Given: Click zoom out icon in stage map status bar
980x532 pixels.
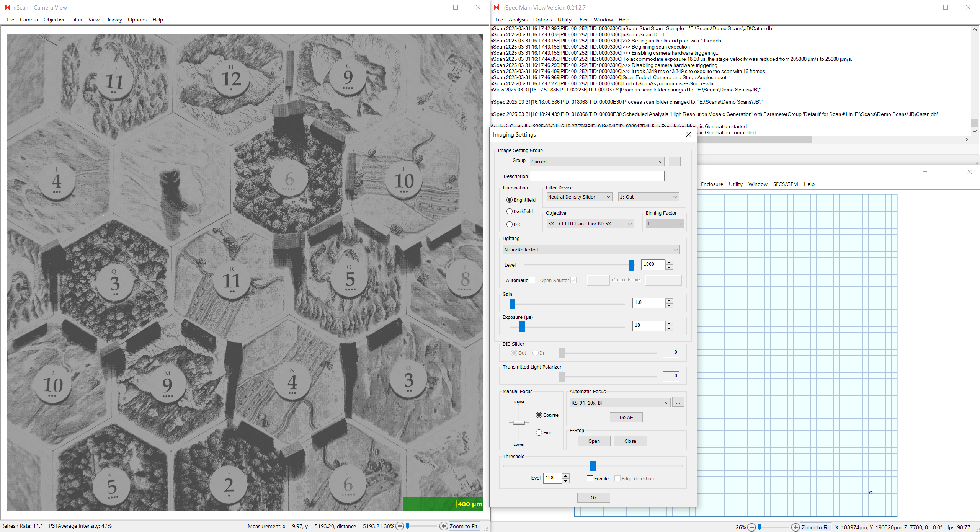Looking at the screenshot, I should (x=751, y=527).
